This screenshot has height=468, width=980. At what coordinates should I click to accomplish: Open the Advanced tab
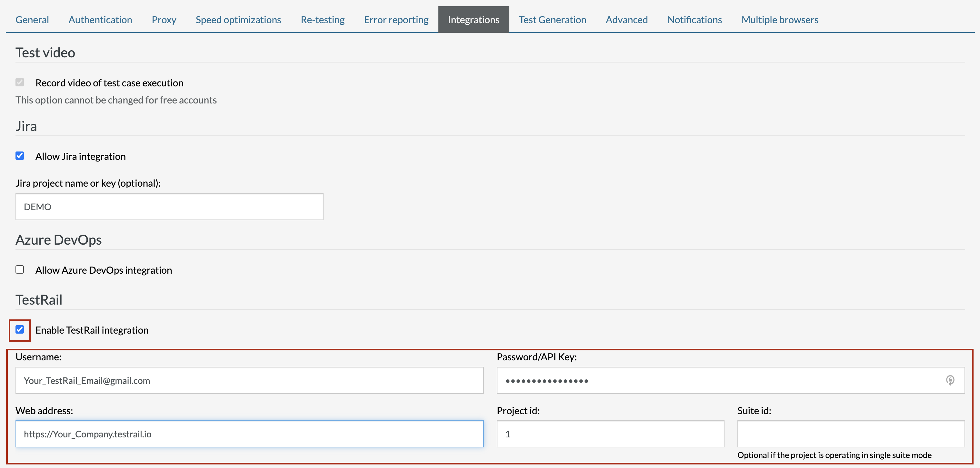pos(626,20)
